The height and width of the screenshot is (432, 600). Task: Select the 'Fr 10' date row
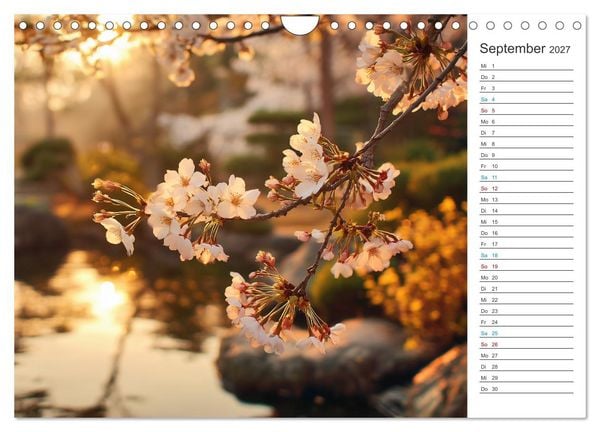click(x=527, y=166)
